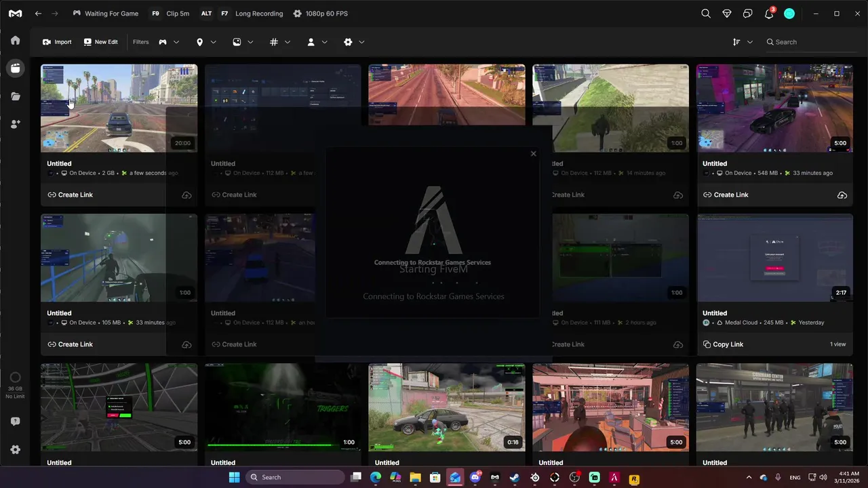The width and height of the screenshot is (868, 488).
Task: Go back with the left arrow
Action: (39, 14)
